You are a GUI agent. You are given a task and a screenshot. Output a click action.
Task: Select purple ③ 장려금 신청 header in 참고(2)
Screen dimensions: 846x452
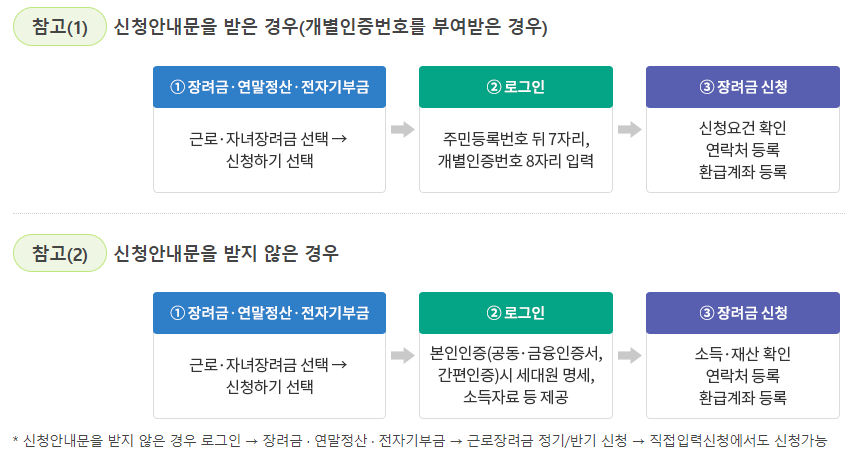coord(743,313)
